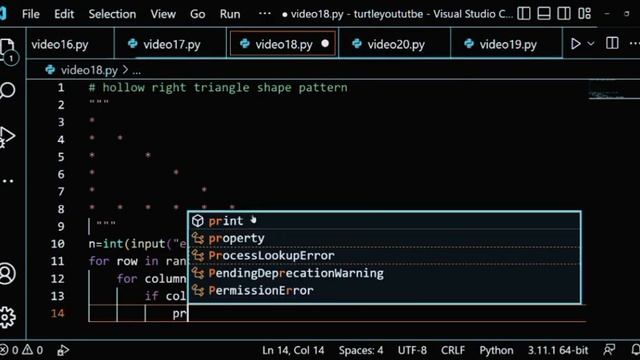Click the minimap code preview
Image resolution: width=640 pixels, height=360 pixels.
[614, 91]
